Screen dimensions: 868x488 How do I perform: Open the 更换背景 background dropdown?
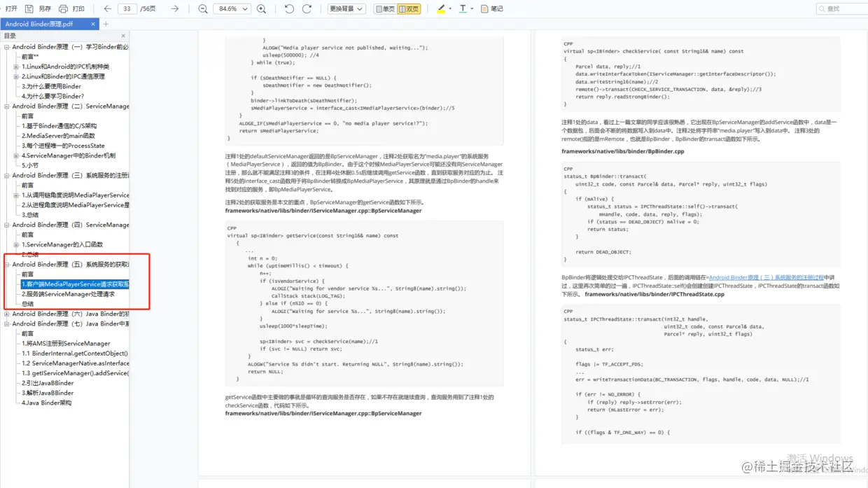(346, 9)
